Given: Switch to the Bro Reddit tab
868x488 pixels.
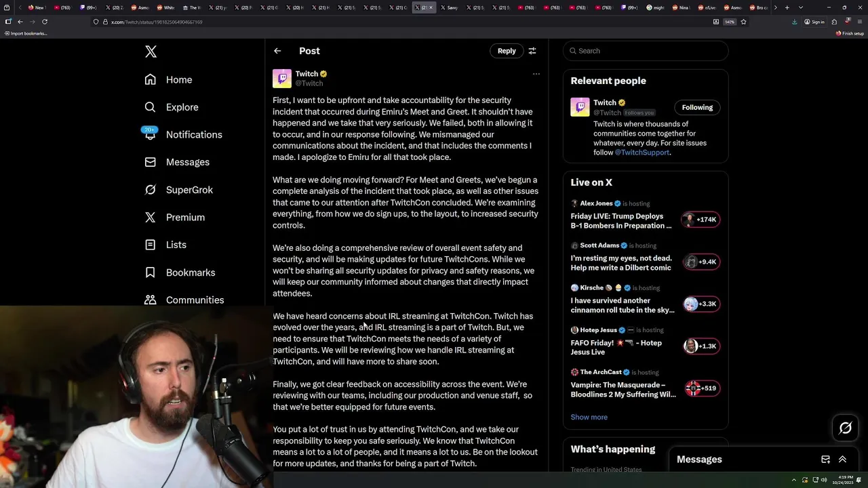Looking at the screenshot, I should tap(757, 7).
